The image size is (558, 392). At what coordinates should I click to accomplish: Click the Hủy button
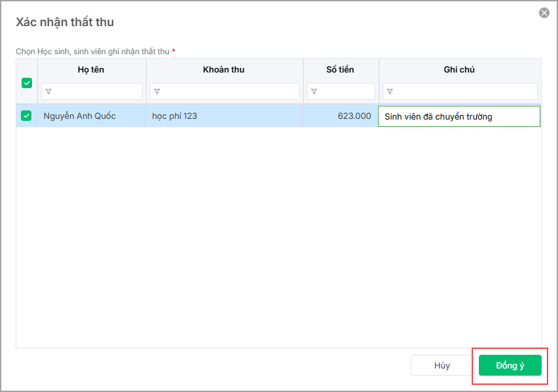(442, 365)
